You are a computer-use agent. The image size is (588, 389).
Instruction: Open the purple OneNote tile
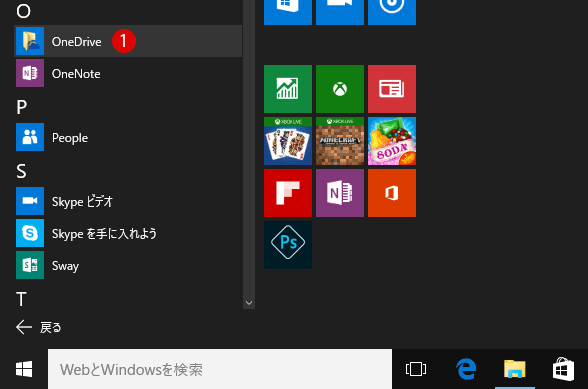[x=340, y=193]
